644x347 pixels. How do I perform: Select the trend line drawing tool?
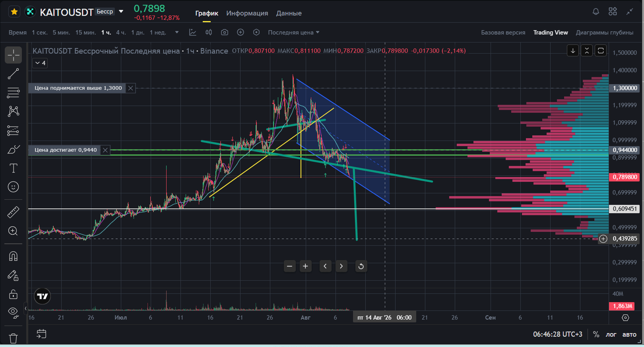tap(13, 74)
